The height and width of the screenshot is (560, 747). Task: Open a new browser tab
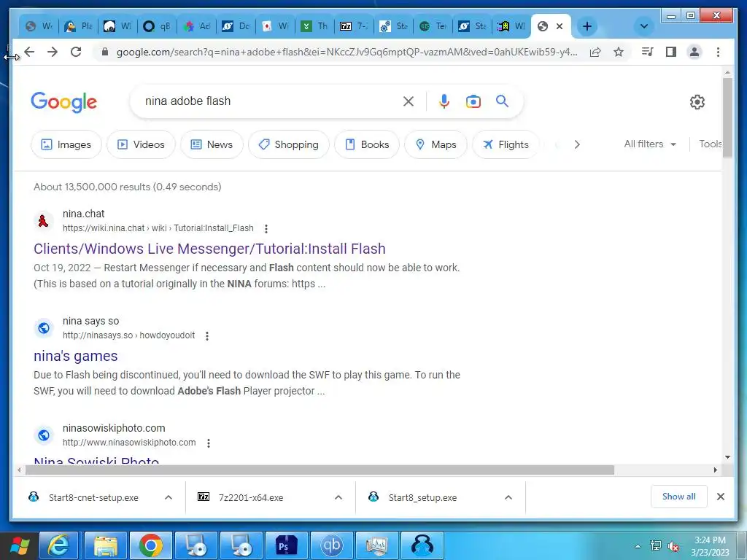click(x=587, y=26)
